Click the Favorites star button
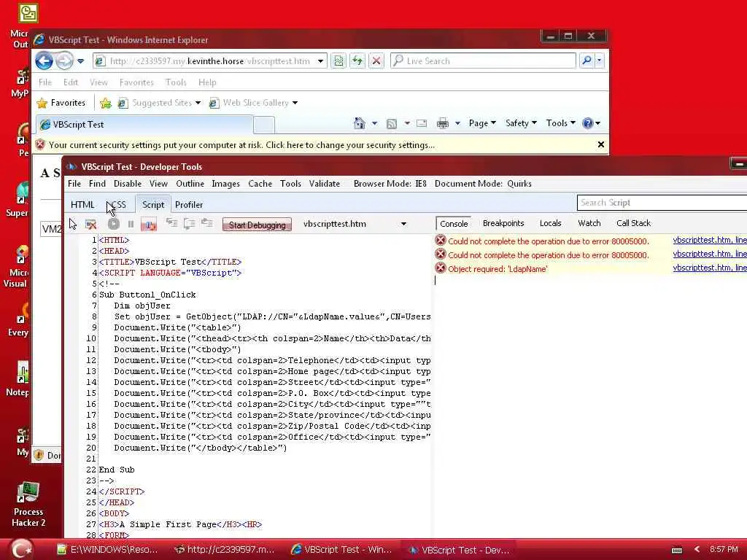 tap(61, 103)
